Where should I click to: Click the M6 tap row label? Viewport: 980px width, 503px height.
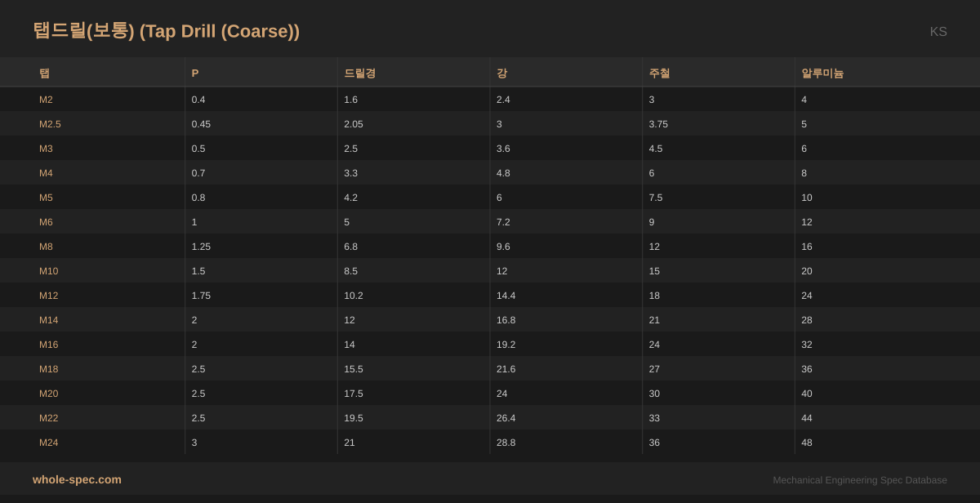click(x=46, y=222)
